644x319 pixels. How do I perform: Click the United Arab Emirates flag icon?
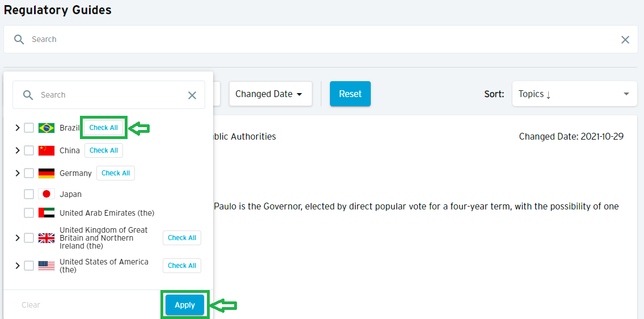point(46,213)
